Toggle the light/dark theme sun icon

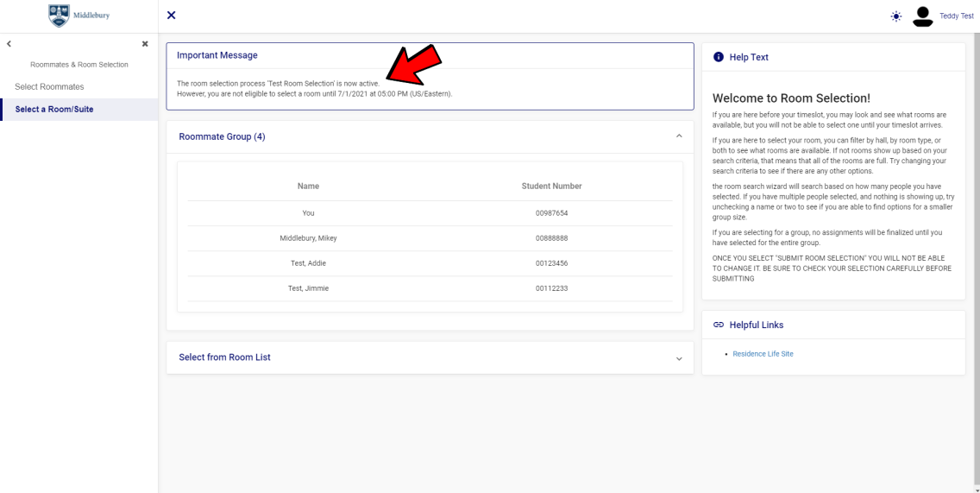click(897, 16)
